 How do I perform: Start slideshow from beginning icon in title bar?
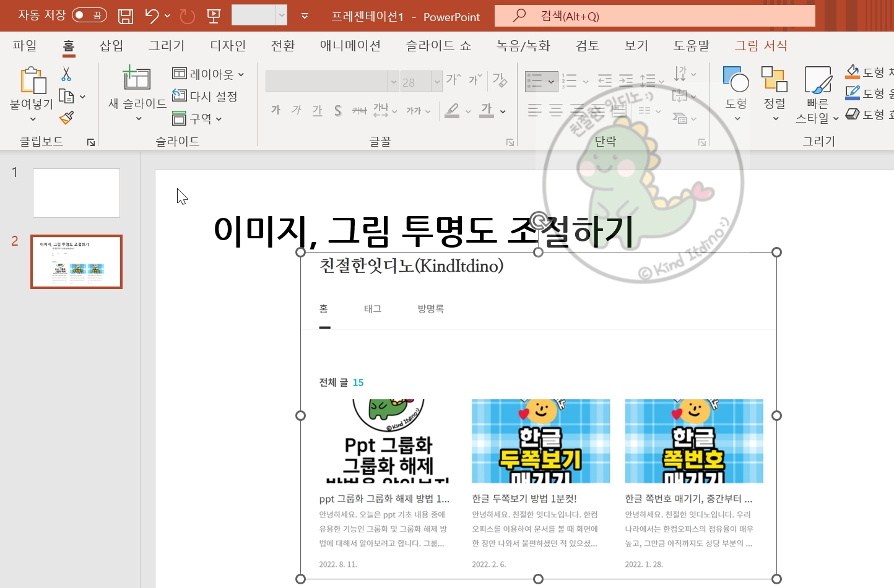pos(214,16)
